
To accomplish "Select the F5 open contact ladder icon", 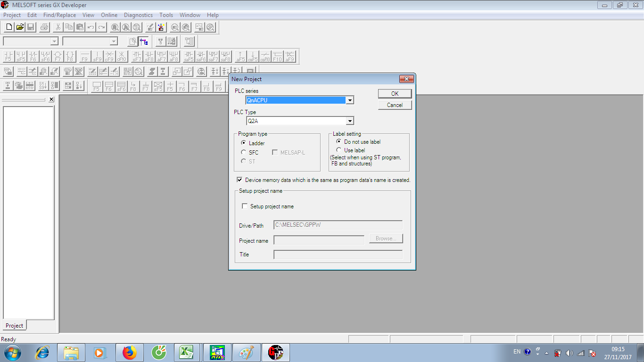I will click(x=8, y=57).
